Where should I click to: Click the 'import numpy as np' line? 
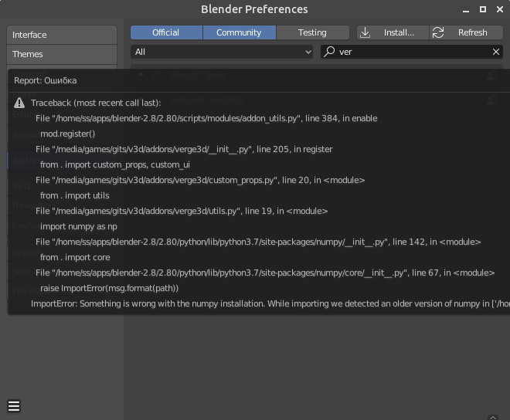79,226
